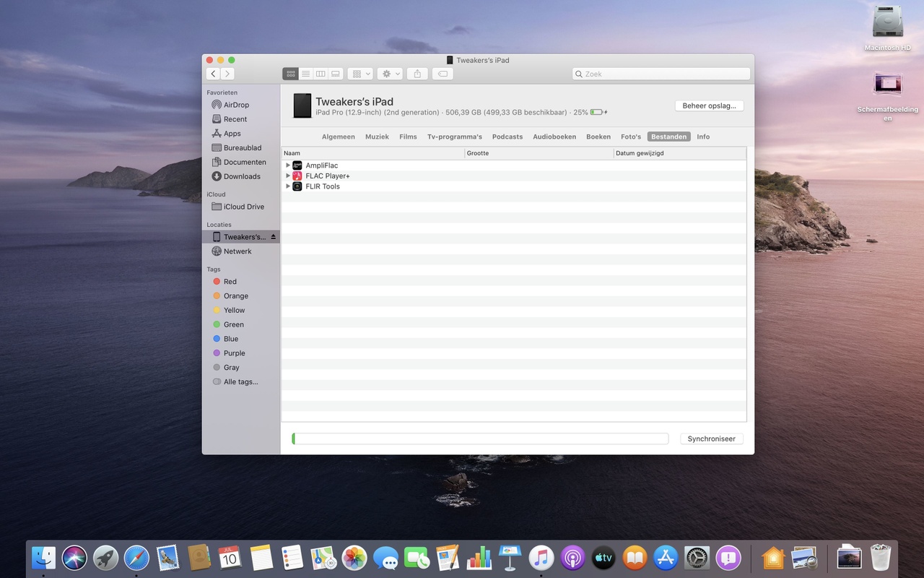Open the Foto's tab
Image resolution: width=924 pixels, height=578 pixels.
coord(631,137)
